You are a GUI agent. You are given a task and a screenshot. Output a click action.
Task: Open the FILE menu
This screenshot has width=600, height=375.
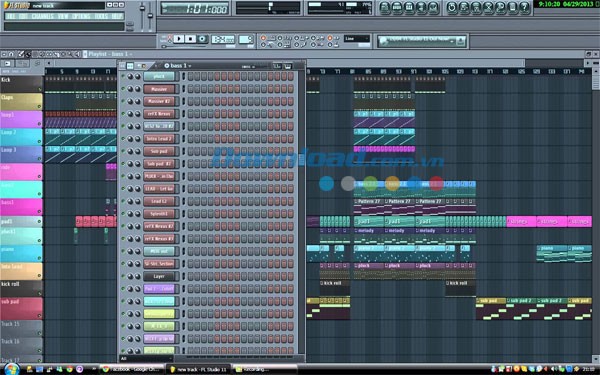coord(10,16)
